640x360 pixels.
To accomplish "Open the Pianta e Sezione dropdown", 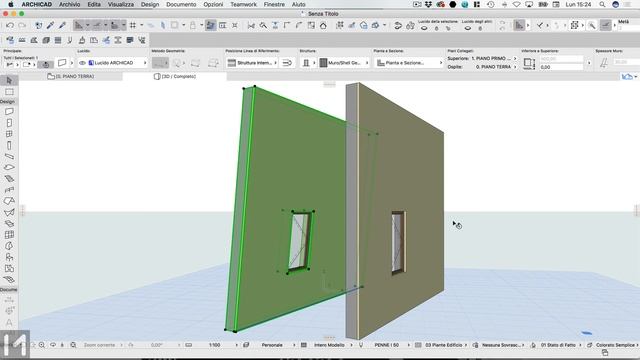I will point(409,63).
